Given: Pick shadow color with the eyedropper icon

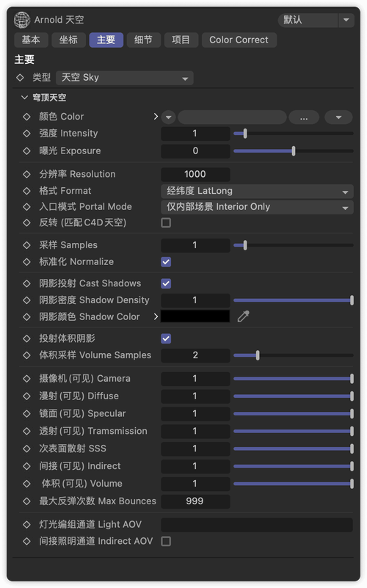Looking at the screenshot, I should pyautogui.click(x=243, y=316).
